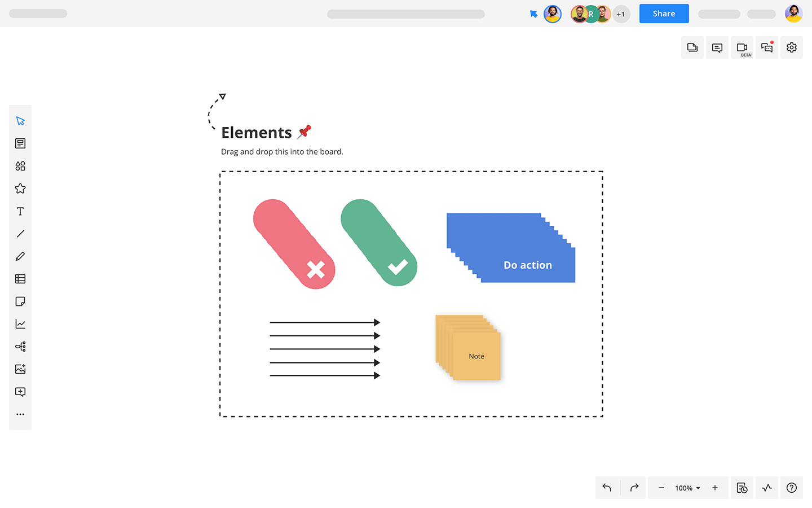Click the Share button
812x508 pixels.
664,14
